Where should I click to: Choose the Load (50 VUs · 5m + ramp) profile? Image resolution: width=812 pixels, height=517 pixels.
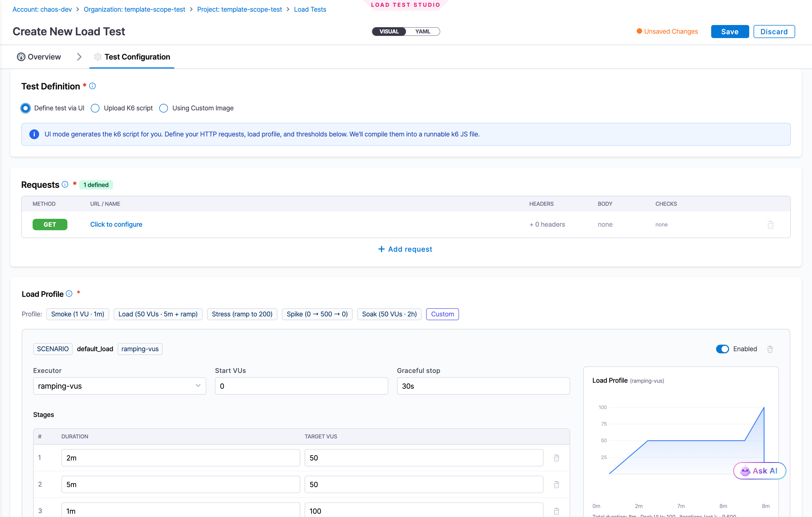click(158, 314)
